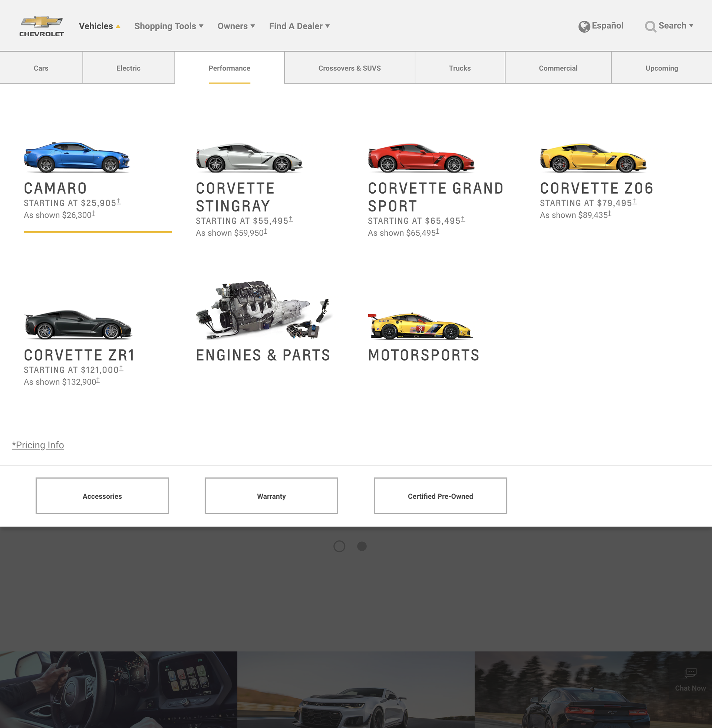Expand the Shopping Tools dropdown
The width and height of the screenshot is (712, 728).
click(x=169, y=26)
